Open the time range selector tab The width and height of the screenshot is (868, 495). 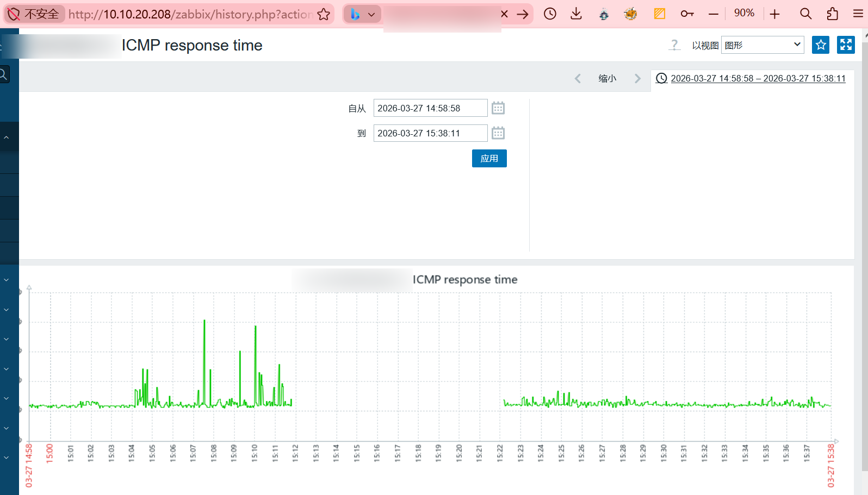(x=751, y=79)
